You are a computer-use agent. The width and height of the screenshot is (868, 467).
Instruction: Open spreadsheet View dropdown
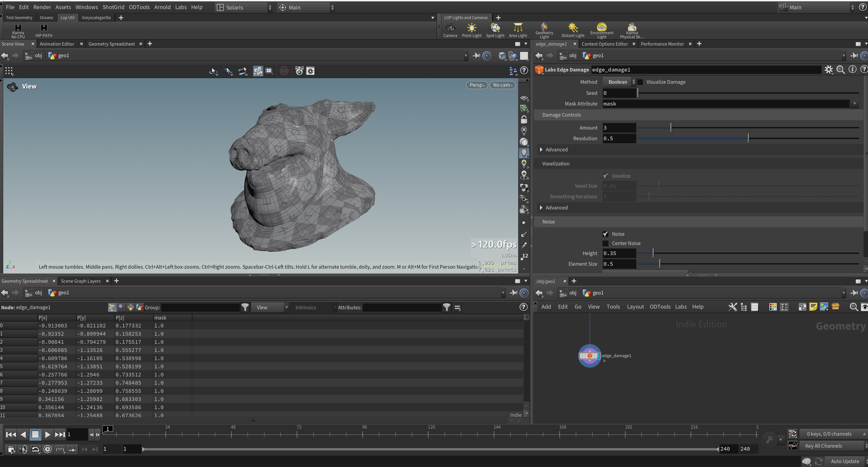[x=270, y=307]
